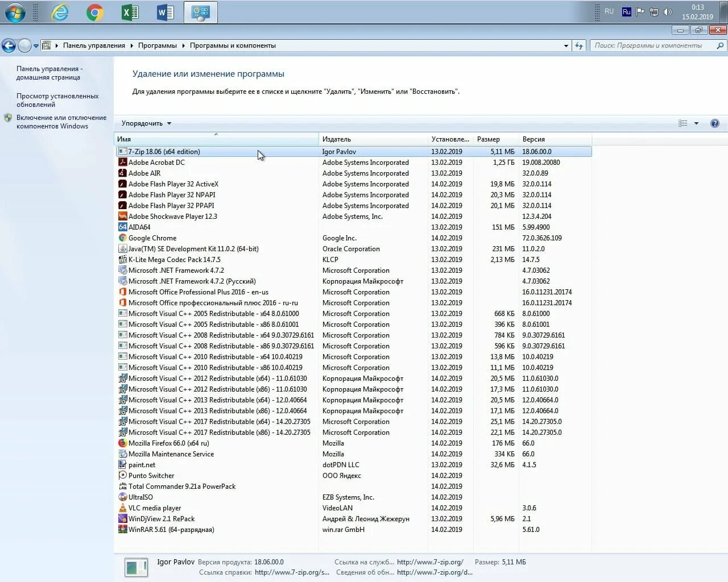Go back with the Back arrow

[x=9, y=45]
